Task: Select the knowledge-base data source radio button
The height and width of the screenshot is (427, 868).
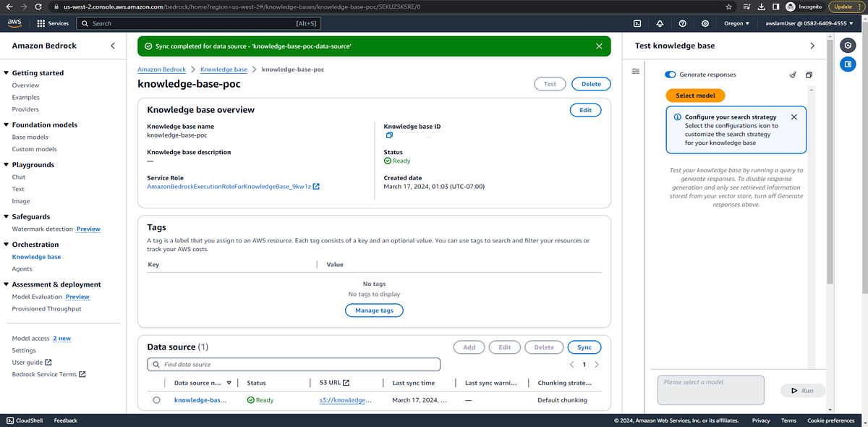Action: point(157,399)
